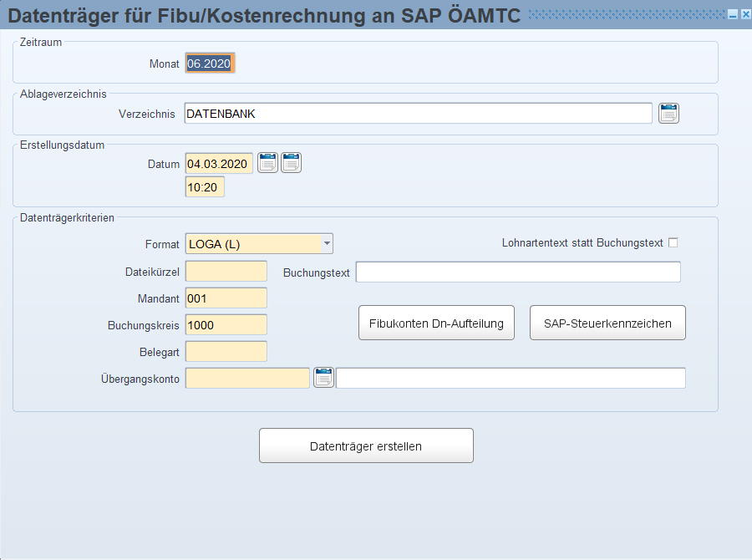Click the Mandant label
The image size is (752, 560).
(158, 299)
